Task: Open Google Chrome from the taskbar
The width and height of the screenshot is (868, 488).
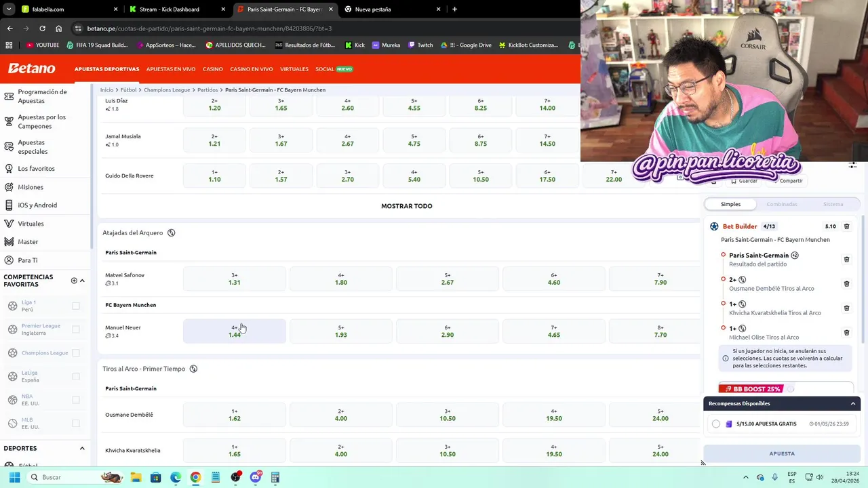Action: coord(195,477)
